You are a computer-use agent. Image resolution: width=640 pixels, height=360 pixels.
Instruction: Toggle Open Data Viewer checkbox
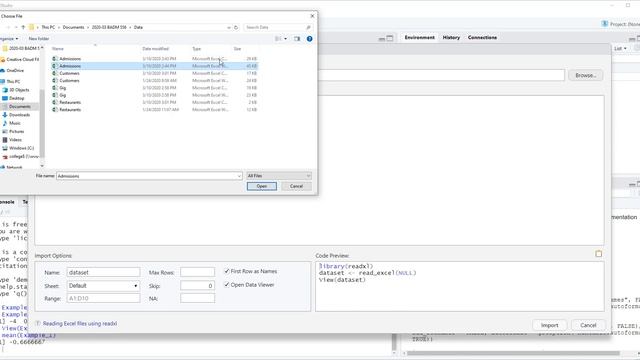(227, 285)
